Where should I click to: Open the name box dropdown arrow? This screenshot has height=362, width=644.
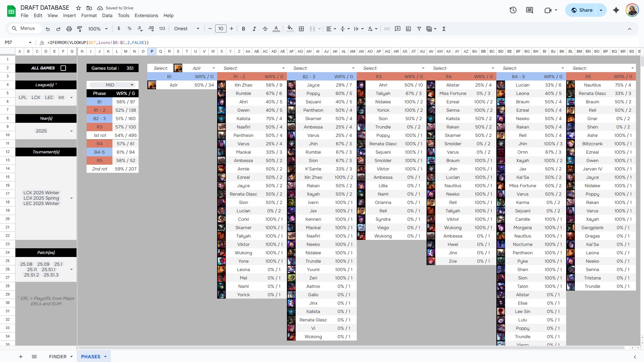[x=30, y=43]
